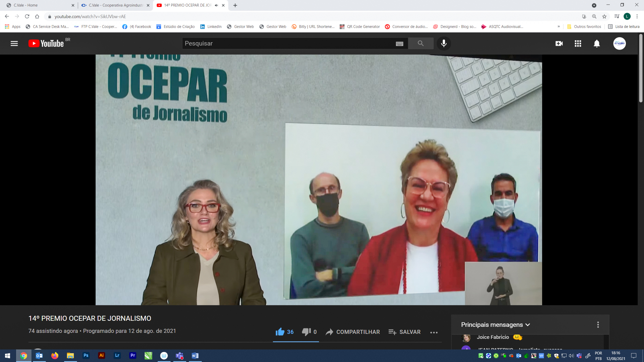Open the (4) Facebook bookmark
Image resolution: width=644 pixels, height=362 pixels.
pos(137,26)
